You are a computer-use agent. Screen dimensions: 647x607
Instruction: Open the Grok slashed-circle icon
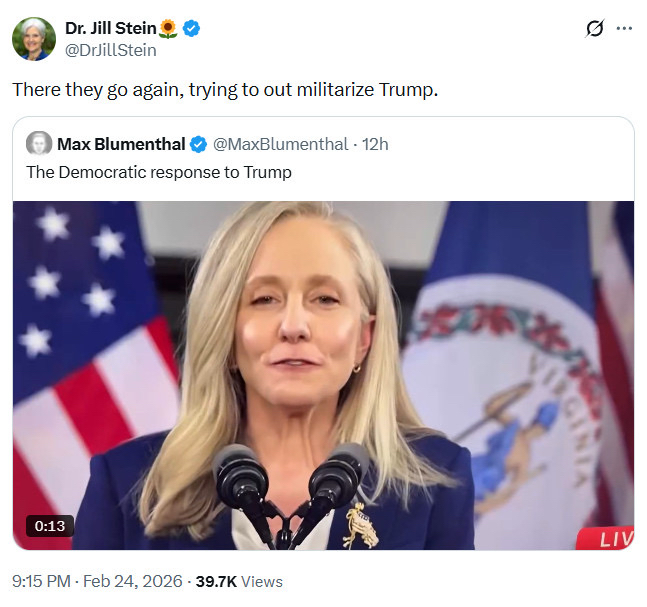click(x=592, y=29)
